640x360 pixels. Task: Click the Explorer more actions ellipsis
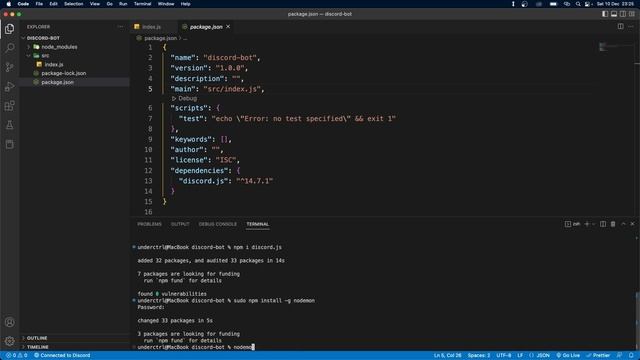pos(120,27)
